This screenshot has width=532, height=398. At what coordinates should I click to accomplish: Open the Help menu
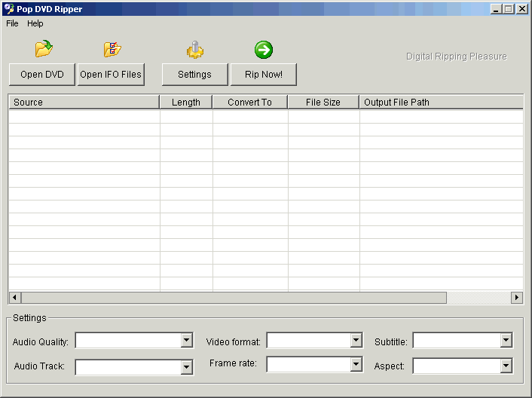(x=35, y=23)
